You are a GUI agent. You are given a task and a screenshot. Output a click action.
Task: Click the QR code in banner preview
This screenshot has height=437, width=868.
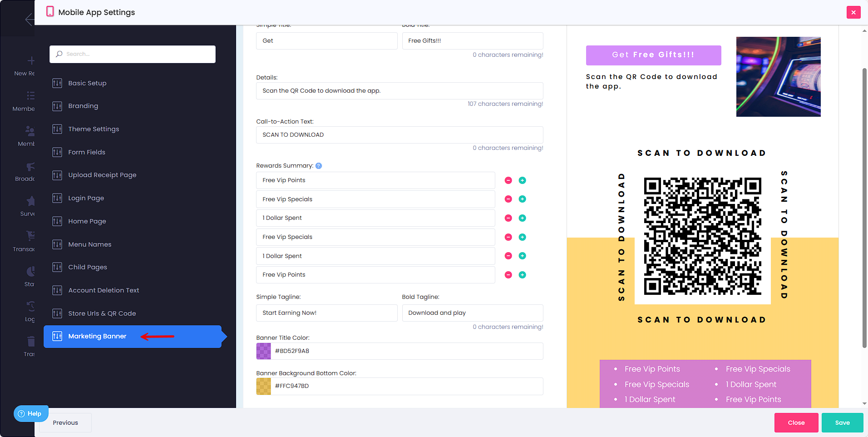tap(702, 236)
